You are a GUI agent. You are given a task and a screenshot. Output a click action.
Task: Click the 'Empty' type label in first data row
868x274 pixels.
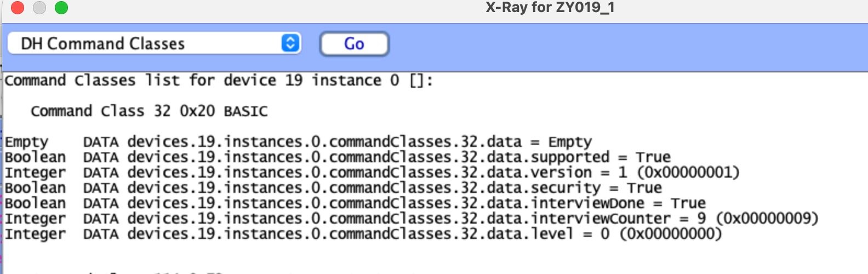pyautogui.click(x=26, y=142)
